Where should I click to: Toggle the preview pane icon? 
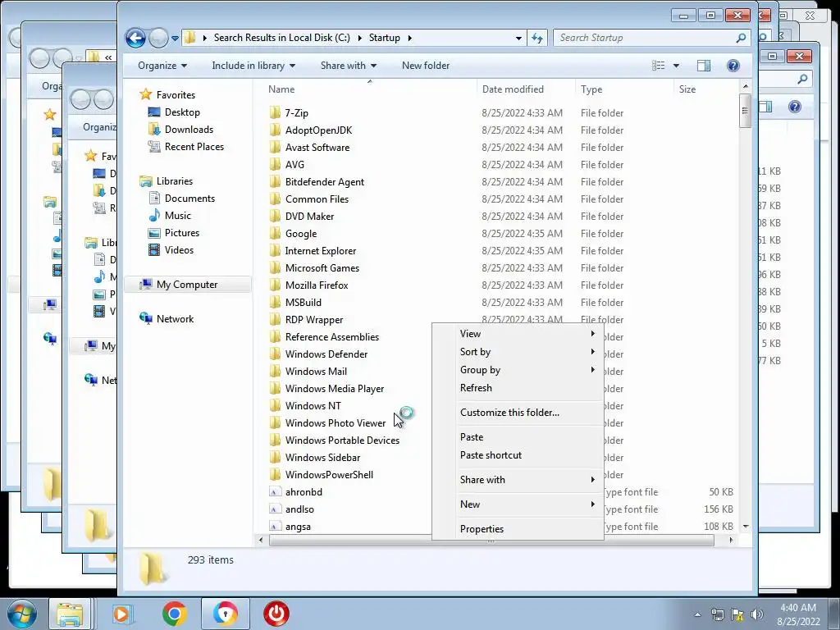click(x=703, y=66)
